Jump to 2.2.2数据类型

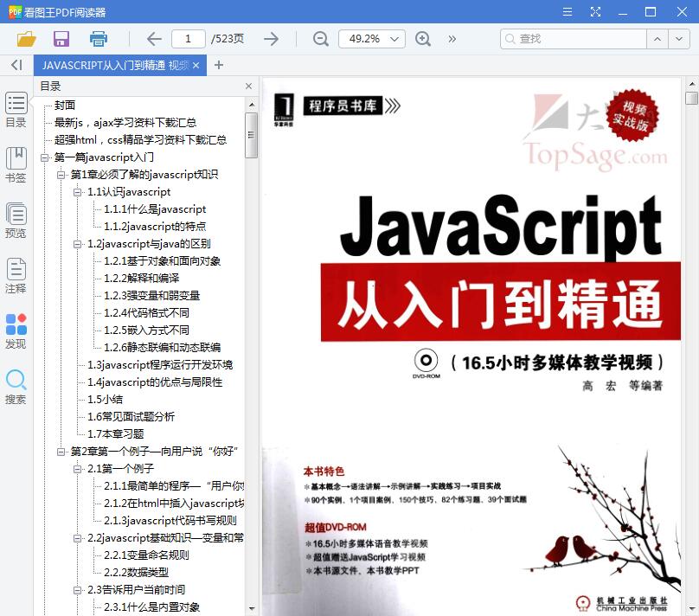136,573
